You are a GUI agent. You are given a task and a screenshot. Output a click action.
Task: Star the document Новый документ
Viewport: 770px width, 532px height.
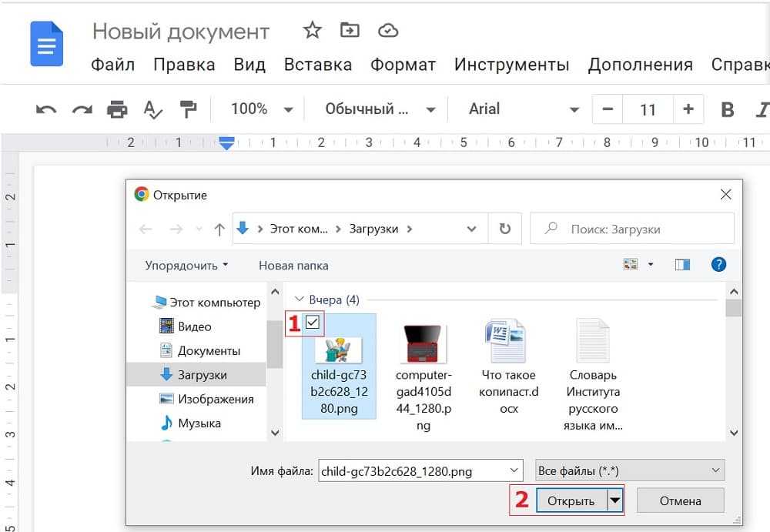(x=312, y=31)
